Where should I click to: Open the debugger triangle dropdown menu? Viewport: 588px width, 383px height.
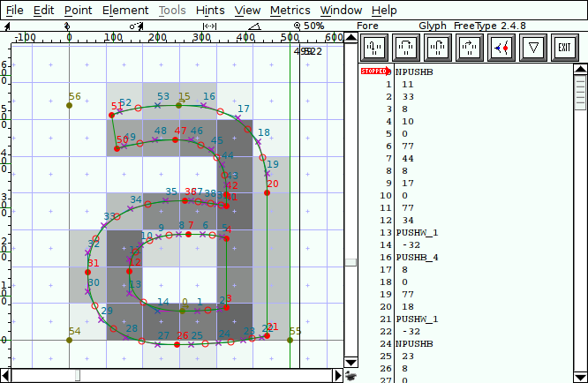[531, 47]
